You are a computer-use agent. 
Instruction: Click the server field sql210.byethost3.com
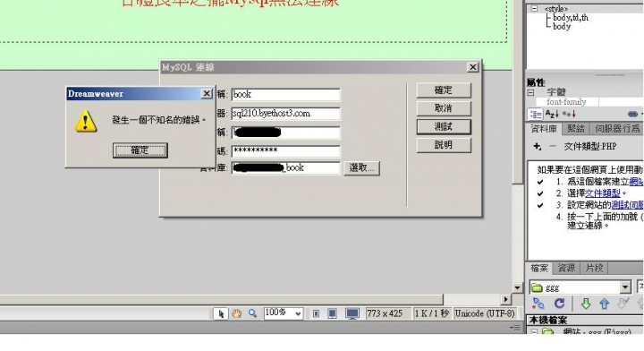tap(286, 114)
